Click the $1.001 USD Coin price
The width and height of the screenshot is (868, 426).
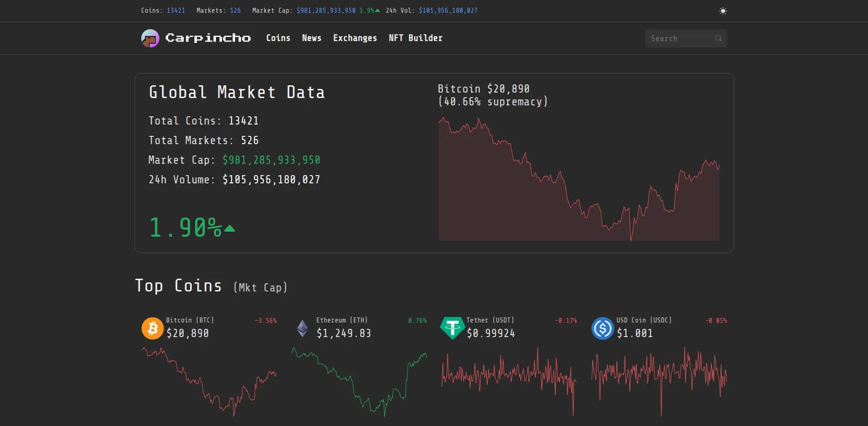pyautogui.click(x=635, y=333)
